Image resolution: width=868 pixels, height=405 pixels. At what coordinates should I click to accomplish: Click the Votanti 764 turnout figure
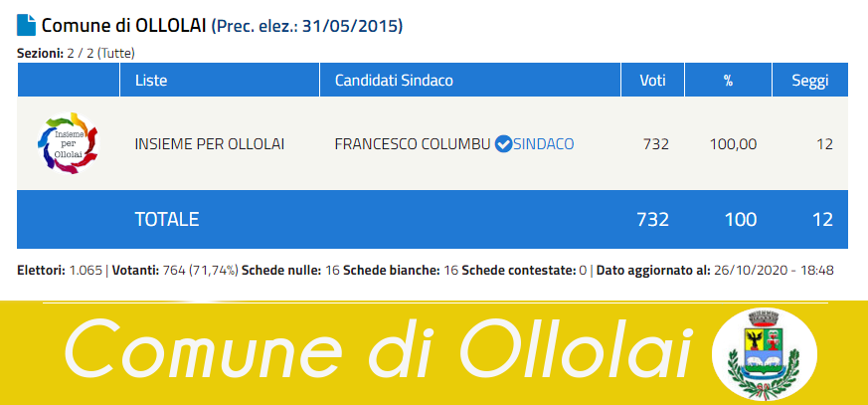(x=176, y=271)
